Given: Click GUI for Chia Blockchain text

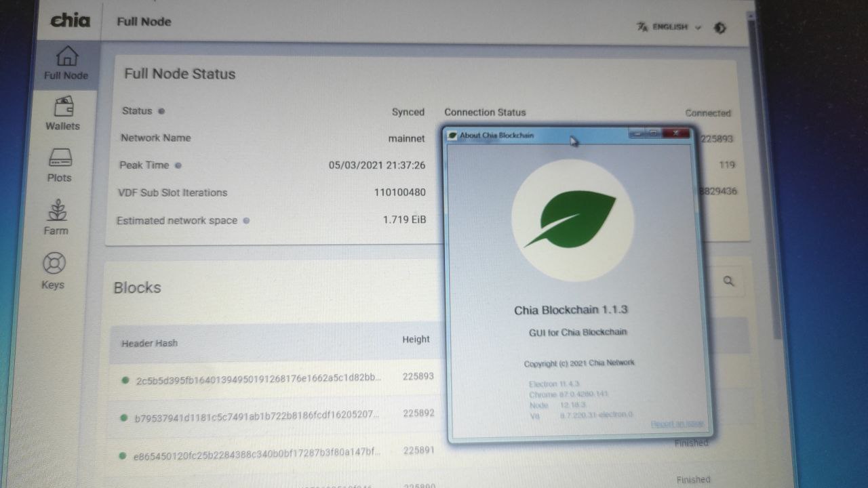Looking at the screenshot, I should [x=578, y=333].
